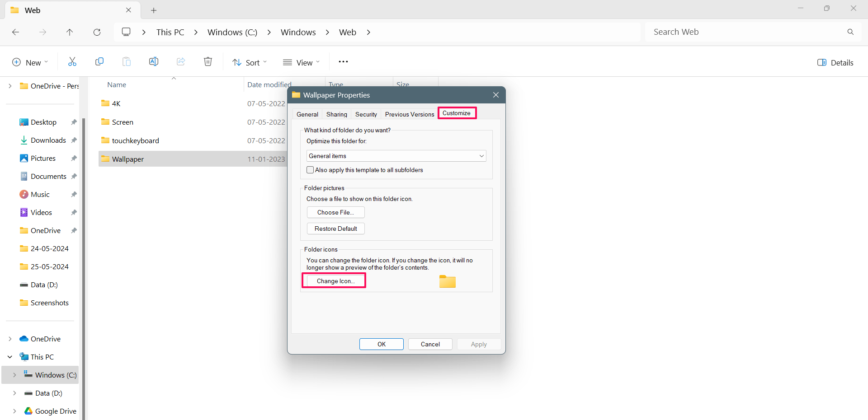
Task: Open the See more ellipsis menu
Action: (x=343, y=62)
